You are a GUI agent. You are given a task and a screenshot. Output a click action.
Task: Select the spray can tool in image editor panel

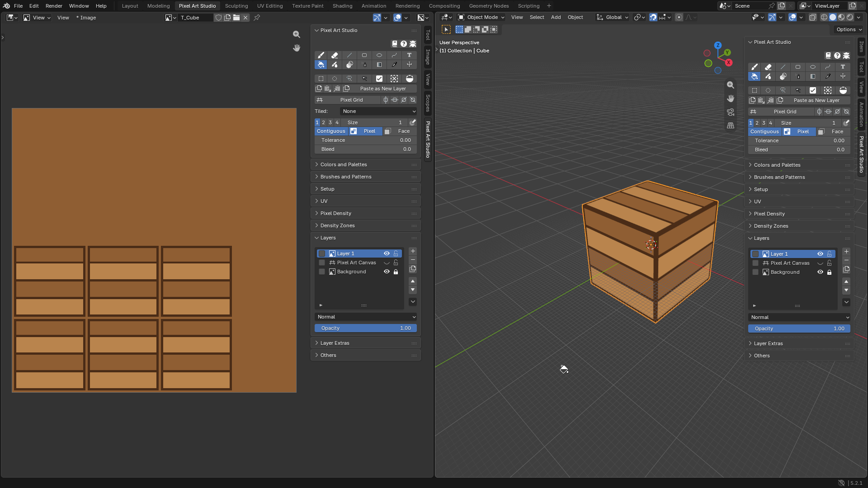tap(364, 65)
